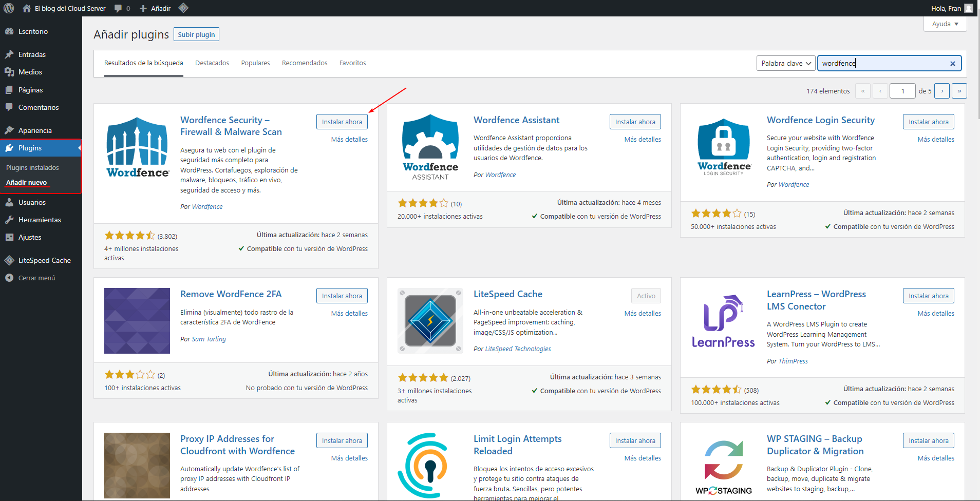Open the Palabra clave search type dropdown
The image size is (980, 501).
(786, 63)
